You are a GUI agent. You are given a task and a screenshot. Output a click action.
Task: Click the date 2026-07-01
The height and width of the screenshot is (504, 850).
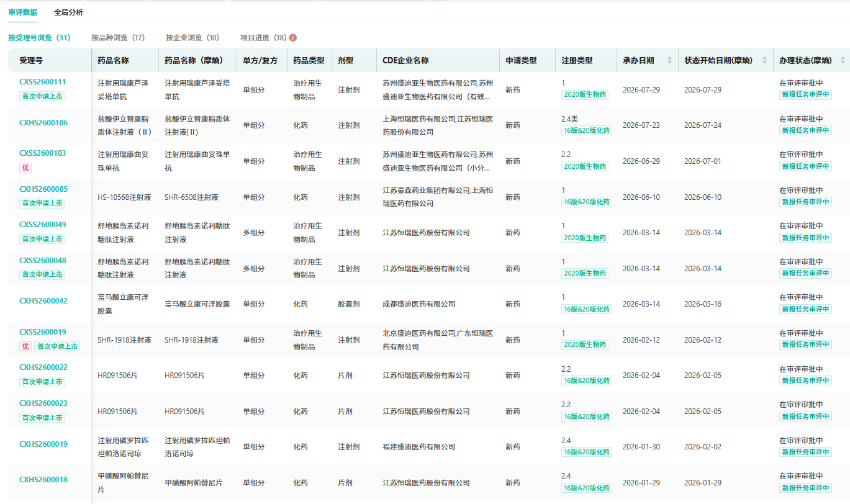coord(703,161)
